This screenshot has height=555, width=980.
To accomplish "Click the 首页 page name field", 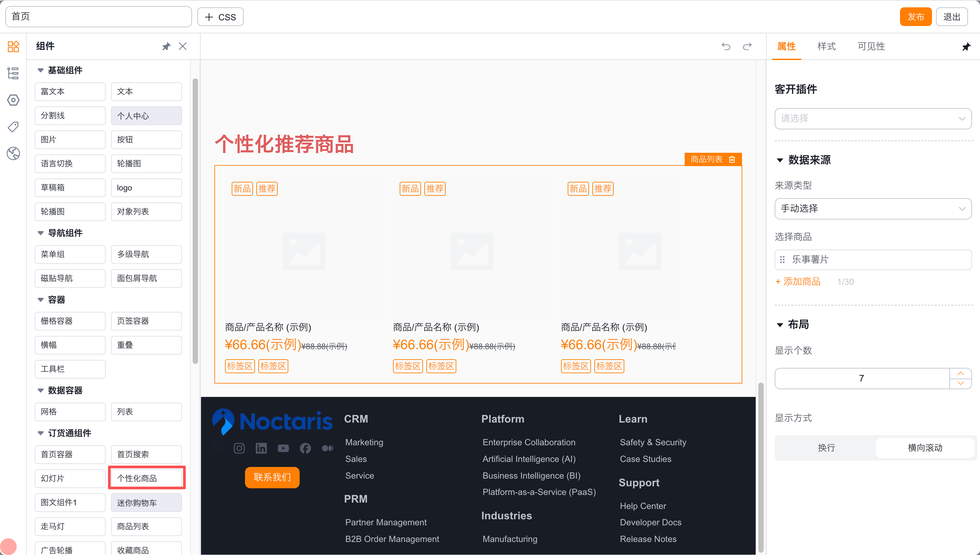I will click(x=98, y=17).
